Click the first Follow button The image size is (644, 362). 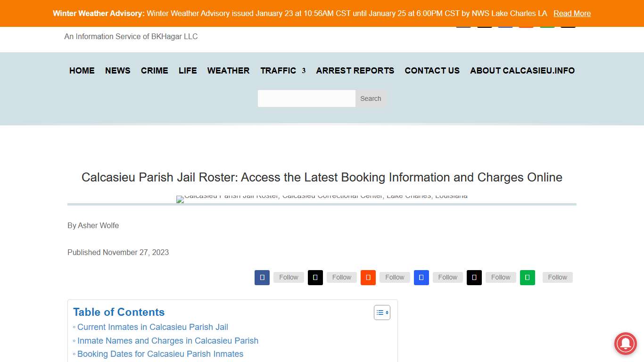(x=288, y=277)
